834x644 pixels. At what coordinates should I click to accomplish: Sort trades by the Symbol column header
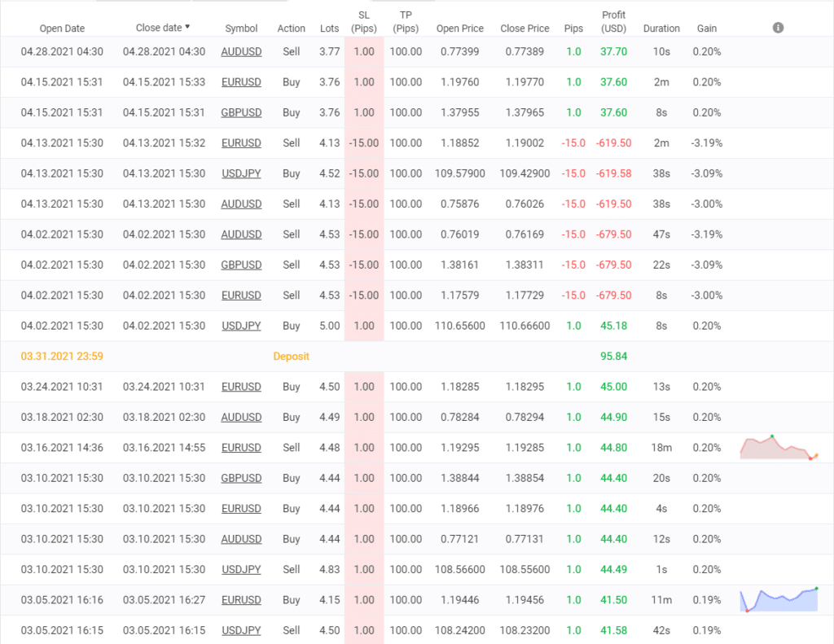click(x=241, y=28)
